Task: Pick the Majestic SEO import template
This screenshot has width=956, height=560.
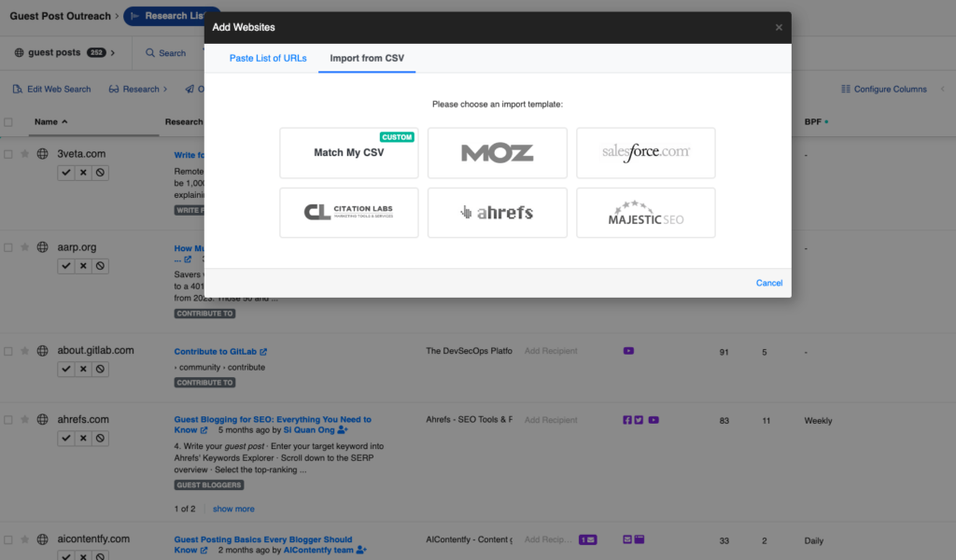Action: click(x=645, y=213)
